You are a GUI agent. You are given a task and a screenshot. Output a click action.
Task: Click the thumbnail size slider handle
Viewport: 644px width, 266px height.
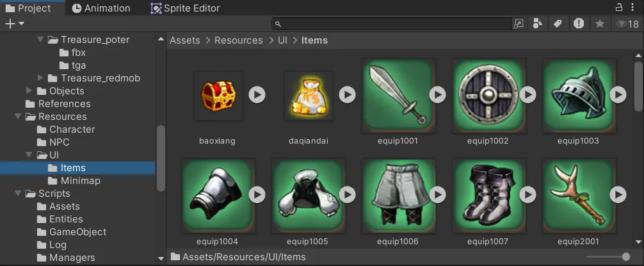625,257
